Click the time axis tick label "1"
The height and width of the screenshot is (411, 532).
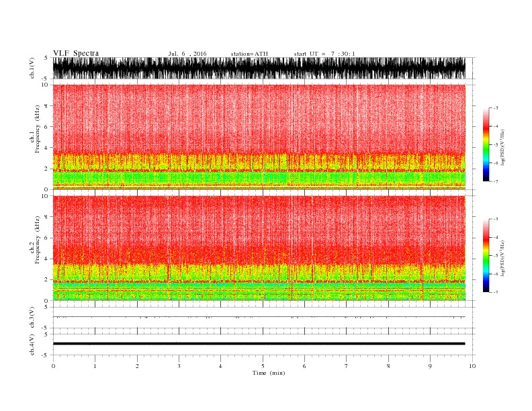95,366
